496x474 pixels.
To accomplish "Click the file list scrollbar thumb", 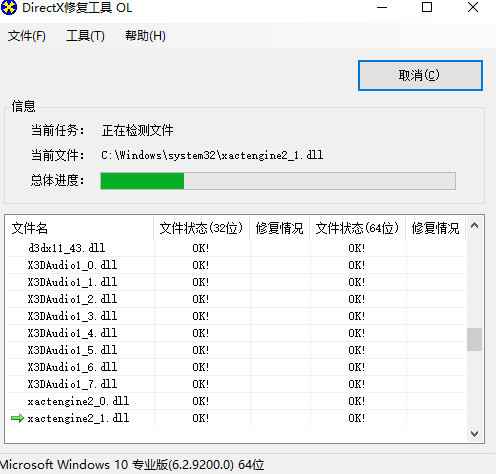I will tap(474, 339).
